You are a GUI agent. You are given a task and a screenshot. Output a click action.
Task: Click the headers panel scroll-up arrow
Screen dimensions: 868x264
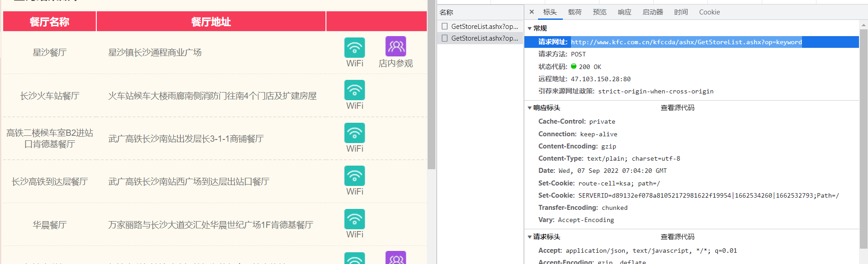point(863,25)
